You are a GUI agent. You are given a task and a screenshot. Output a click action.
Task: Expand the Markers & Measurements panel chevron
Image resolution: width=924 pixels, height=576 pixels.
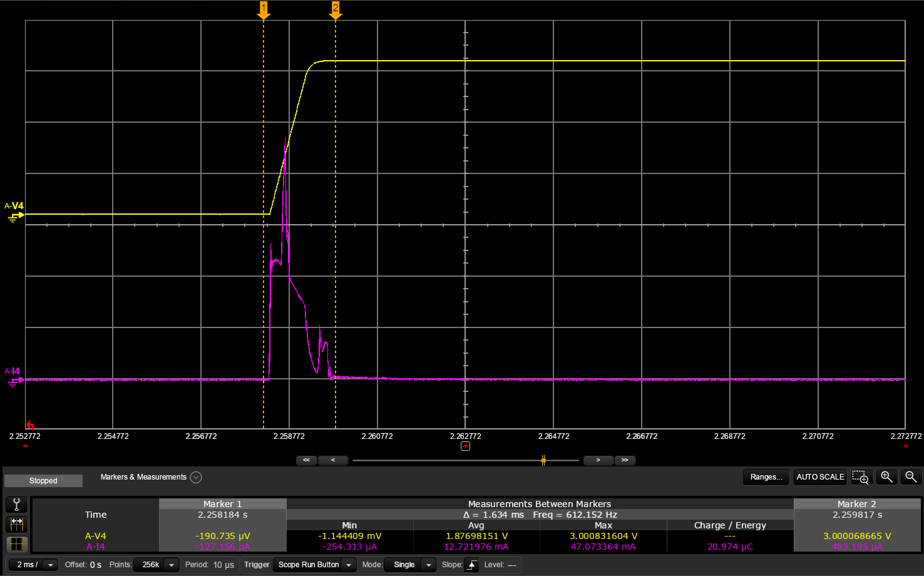click(x=196, y=477)
